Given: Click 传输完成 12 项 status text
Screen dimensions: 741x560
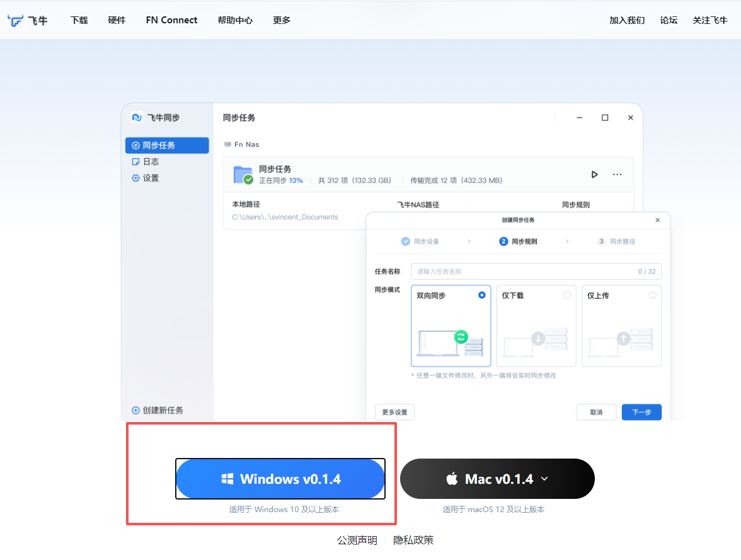Looking at the screenshot, I should pyautogui.click(x=456, y=181).
